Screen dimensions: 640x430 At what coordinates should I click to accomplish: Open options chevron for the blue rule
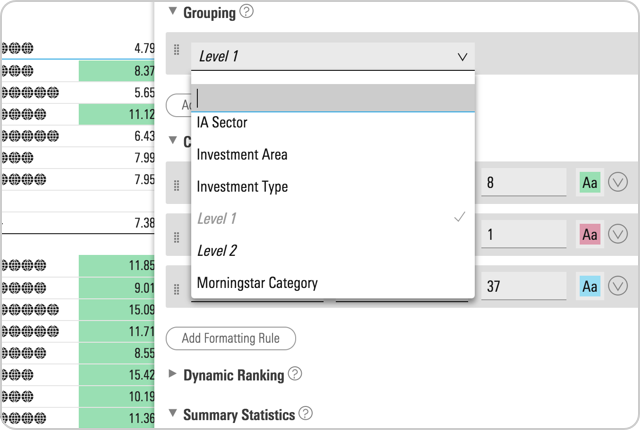click(x=617, y=286)
